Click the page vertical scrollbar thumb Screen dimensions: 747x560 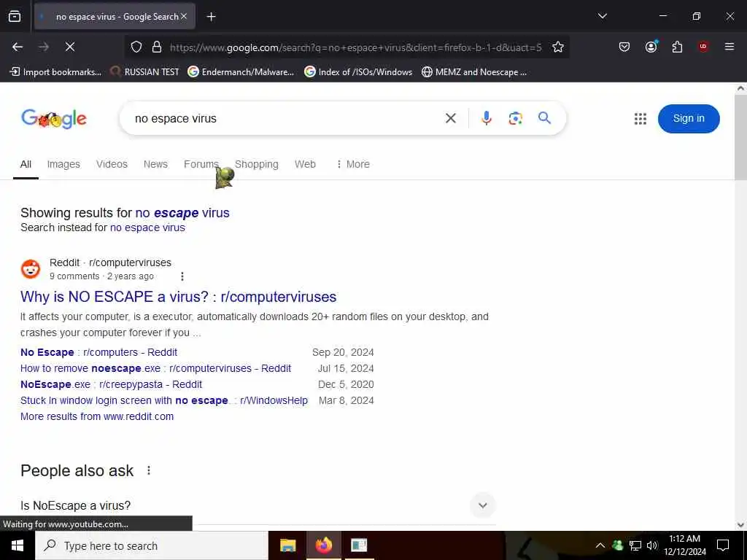740,137
